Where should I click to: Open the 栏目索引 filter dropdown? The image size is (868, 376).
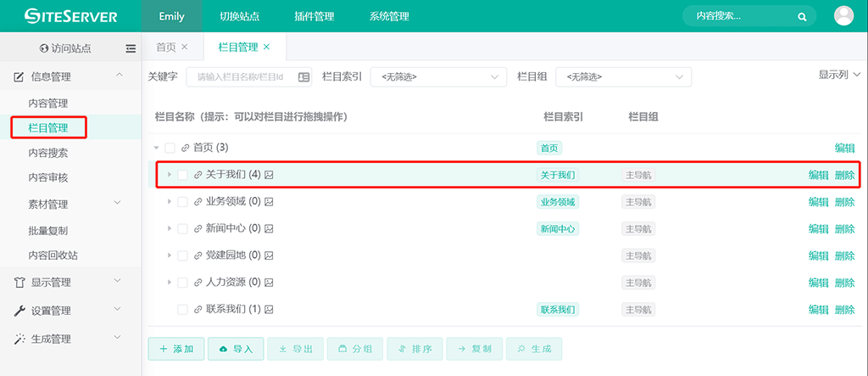[438, 77]
